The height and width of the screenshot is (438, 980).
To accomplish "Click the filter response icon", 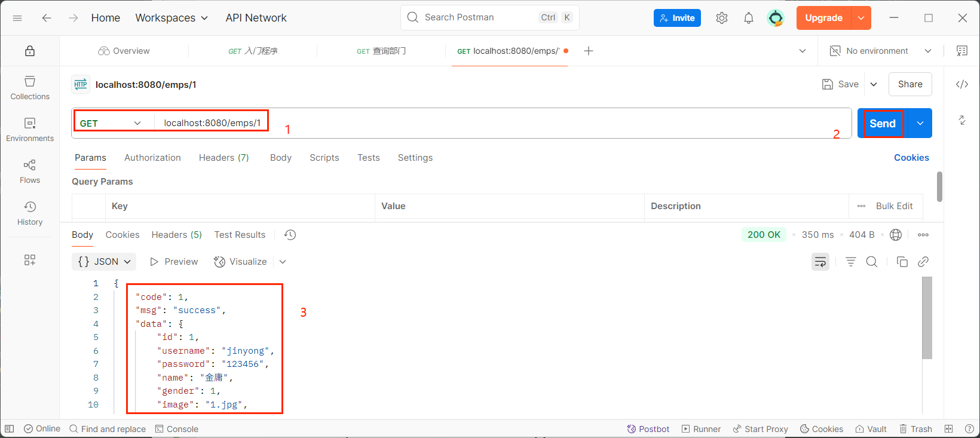I will point(851,262).
